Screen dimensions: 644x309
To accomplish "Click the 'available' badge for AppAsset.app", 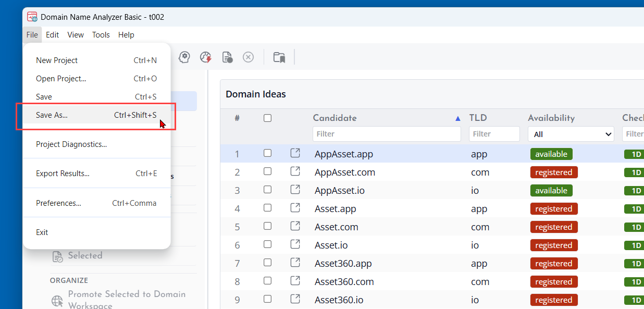I will [551, 154].
